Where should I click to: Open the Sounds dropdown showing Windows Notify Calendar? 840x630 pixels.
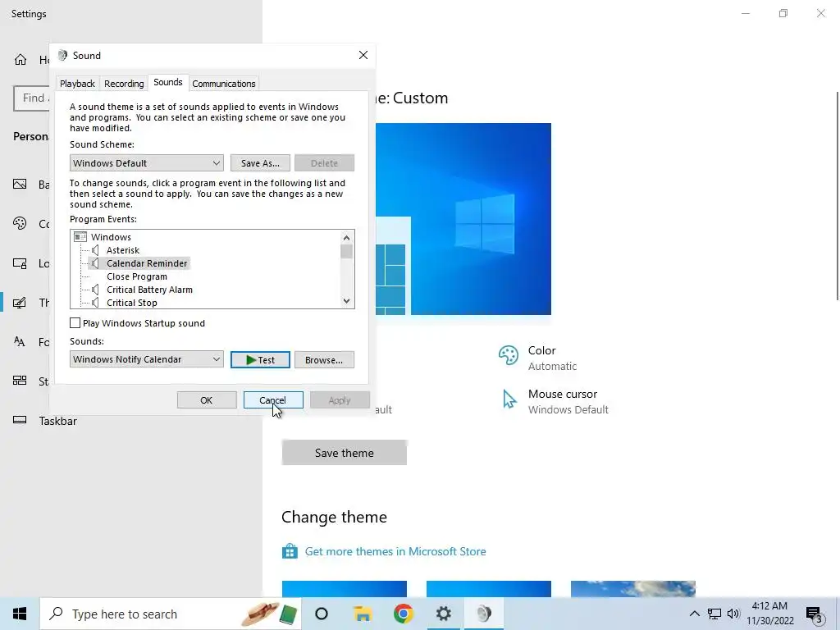coord(146,359)
